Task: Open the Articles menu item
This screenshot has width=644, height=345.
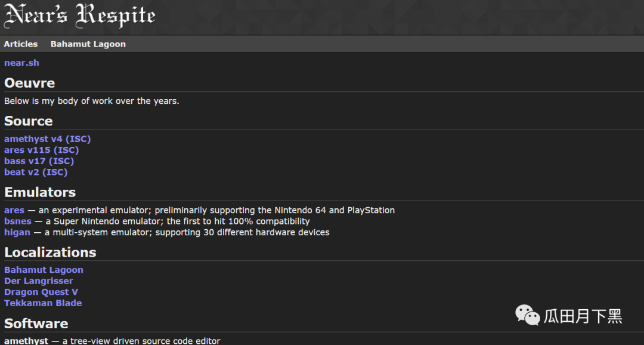Action: click(x=20, y=44)
